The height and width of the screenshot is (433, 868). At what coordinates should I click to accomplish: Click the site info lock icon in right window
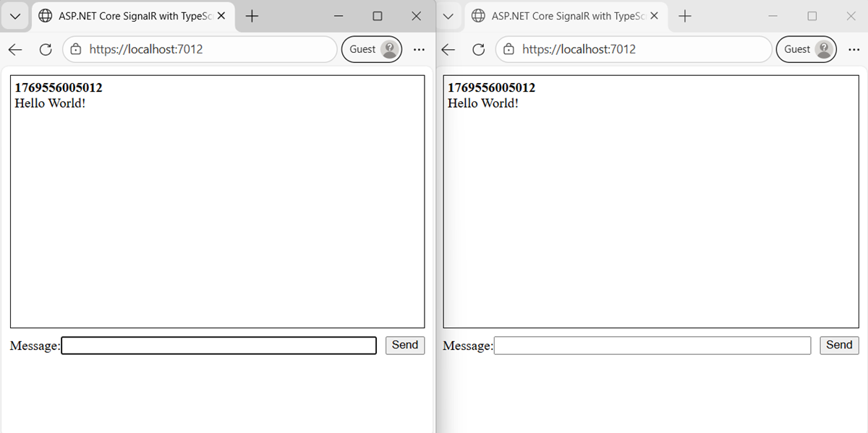[509, 49]
